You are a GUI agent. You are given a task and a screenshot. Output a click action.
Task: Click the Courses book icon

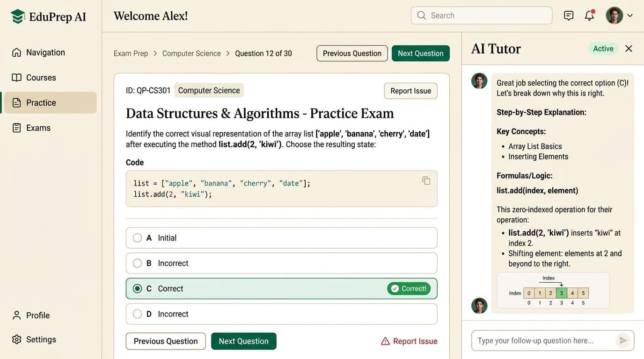click(x=17, y=78)
